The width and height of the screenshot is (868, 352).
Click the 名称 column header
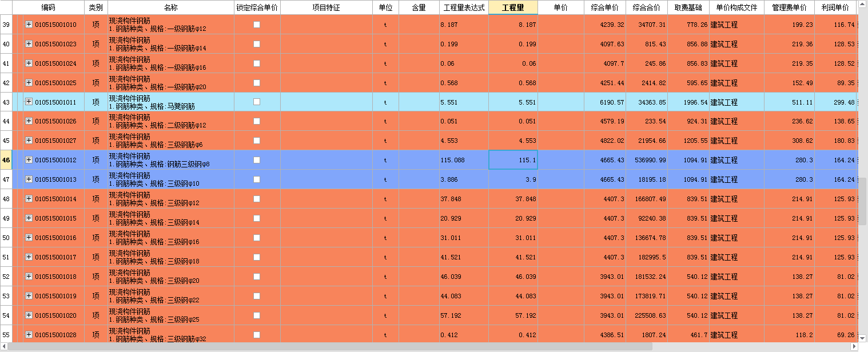tap(171, 7)
